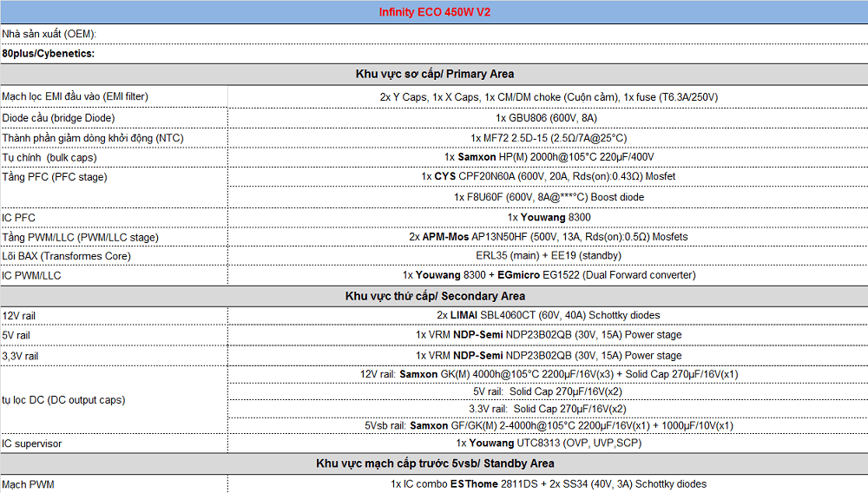Click the '1x GBU806 (600V, 8A)' cell

pos(548,118)
